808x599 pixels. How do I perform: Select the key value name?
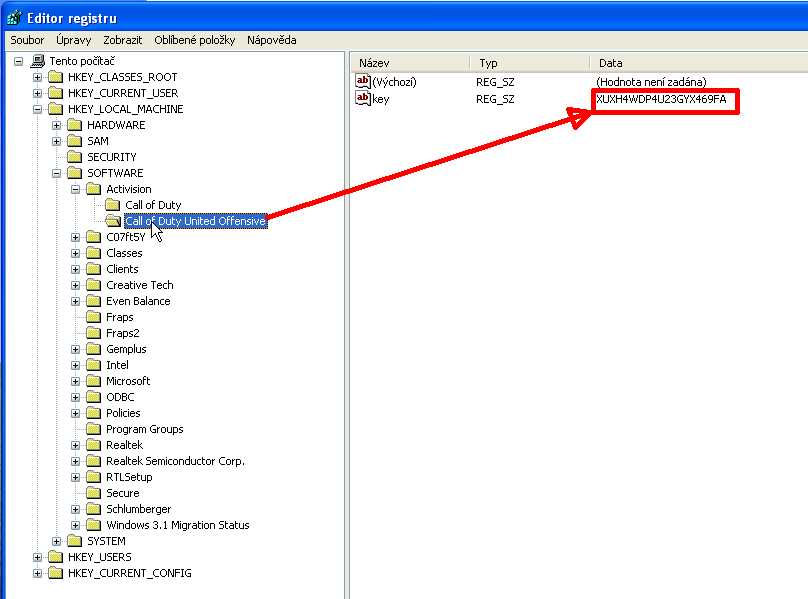(x=380, y=99)
